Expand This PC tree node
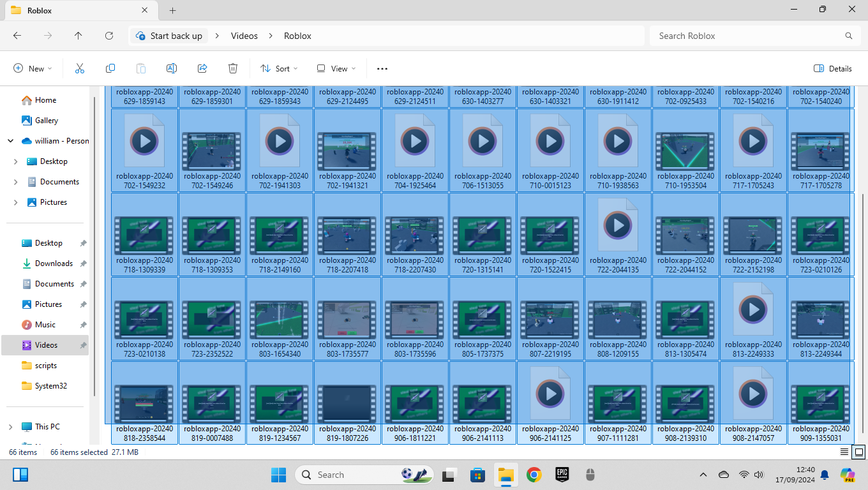The height and width of the screenshot is (490, 868). (x=11, y=427)
